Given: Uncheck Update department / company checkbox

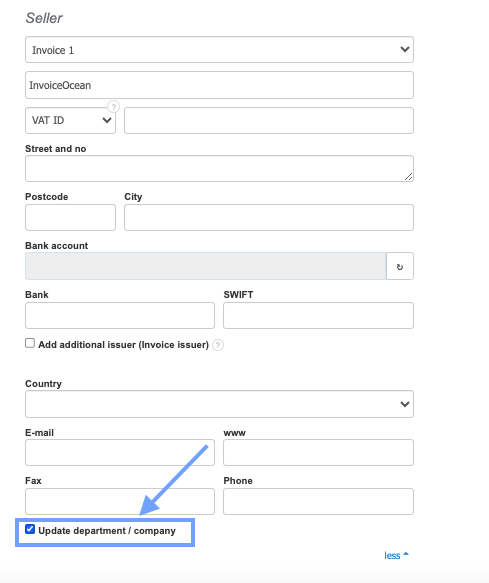Looking at the screenshot, I should coord(30,529).
